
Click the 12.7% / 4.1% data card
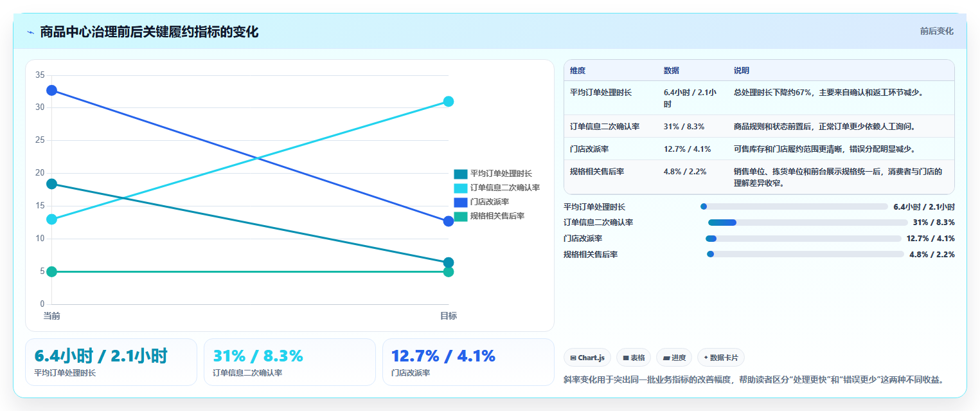(468, 362)
